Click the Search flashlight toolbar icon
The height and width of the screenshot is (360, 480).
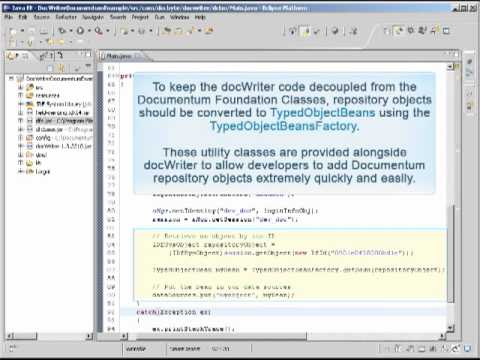(x=191, y=31)
